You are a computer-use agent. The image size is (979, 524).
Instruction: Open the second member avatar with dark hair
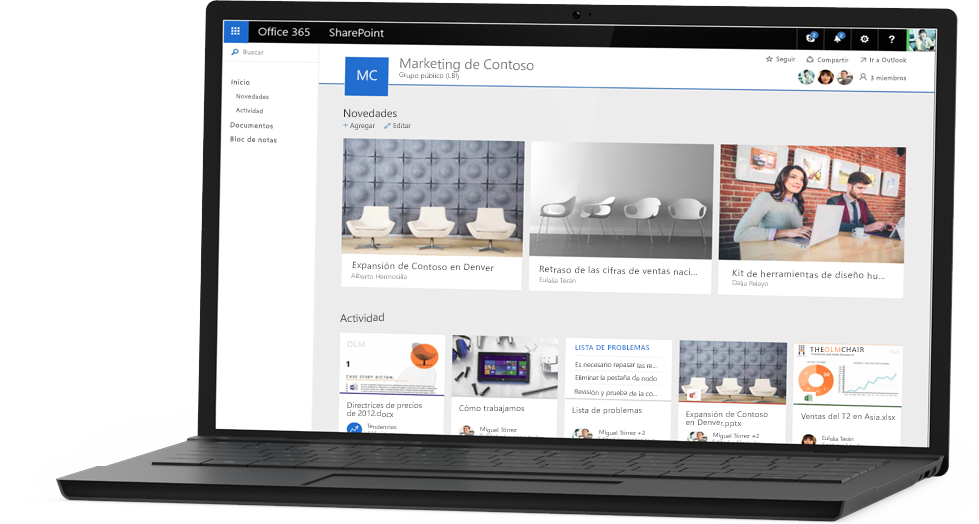click(x=825, y=77)
